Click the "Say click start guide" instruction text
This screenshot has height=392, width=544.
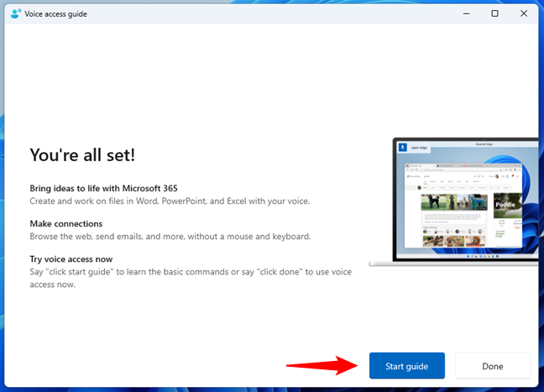[191, 278]
